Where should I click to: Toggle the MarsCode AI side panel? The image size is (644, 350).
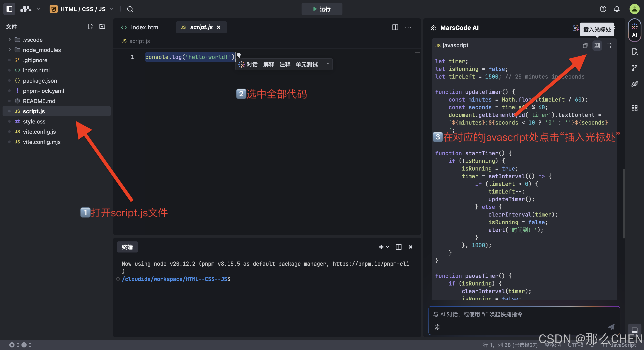click(x=634, y=30)
